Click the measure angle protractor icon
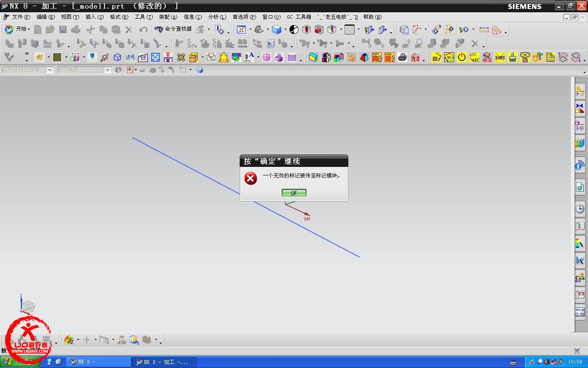588x368 pixels. (x=497, y=29)
